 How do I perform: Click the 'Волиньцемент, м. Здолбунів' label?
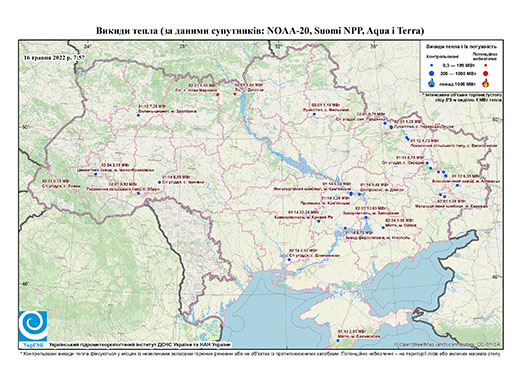pyautogui.click(x=167, y=111)
